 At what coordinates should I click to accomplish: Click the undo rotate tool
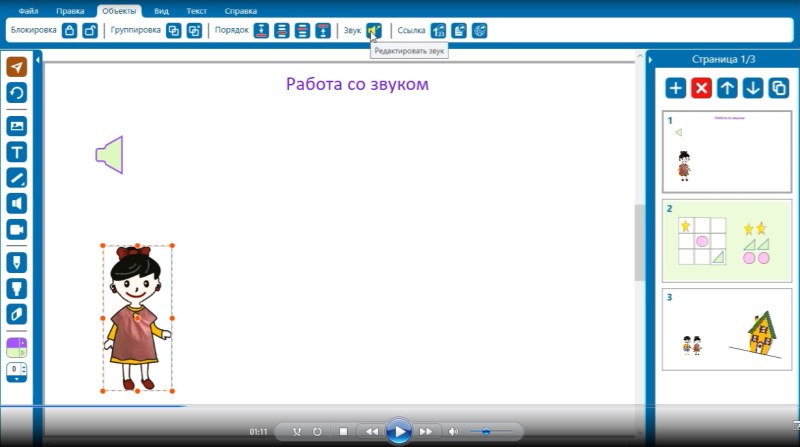click(x=17, y=93)
